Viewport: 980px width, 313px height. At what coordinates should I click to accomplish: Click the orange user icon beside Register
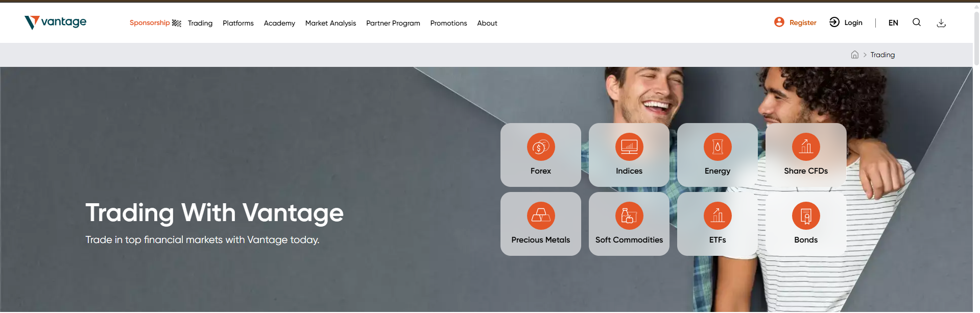pos(779,22)
